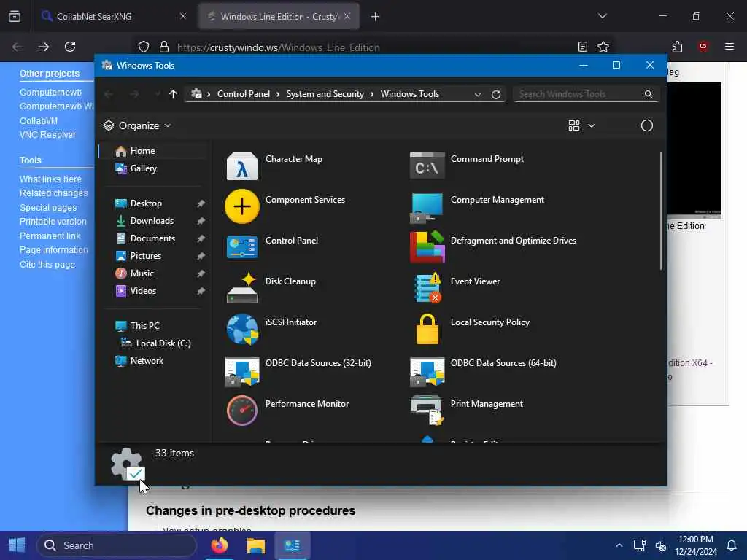The height and width of the screenshot is (560, 747).
Task: Open a new Firefox tab
Action: pos(375,17)
